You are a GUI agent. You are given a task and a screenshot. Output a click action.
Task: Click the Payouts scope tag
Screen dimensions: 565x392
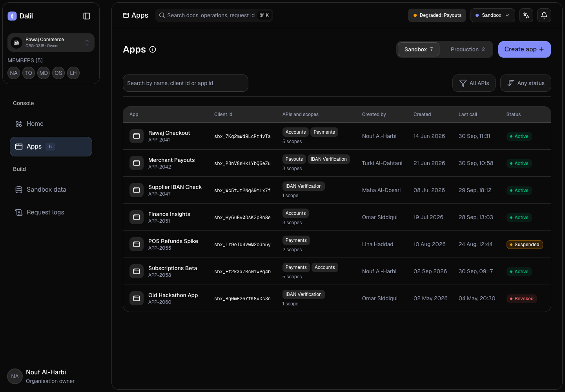tap(294, 159)
